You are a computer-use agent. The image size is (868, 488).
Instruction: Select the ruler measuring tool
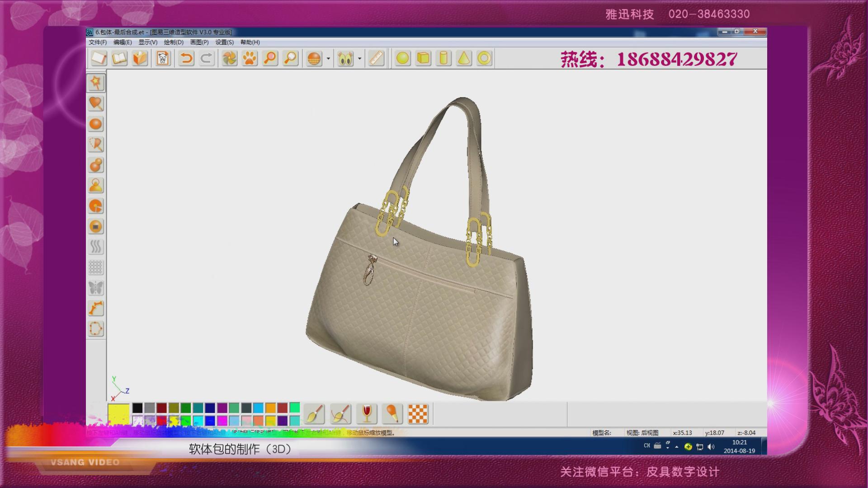(x=377, y=58)
